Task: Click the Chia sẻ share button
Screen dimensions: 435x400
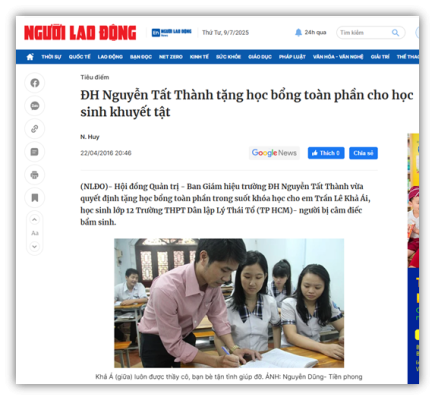Action: pos(363,153)
